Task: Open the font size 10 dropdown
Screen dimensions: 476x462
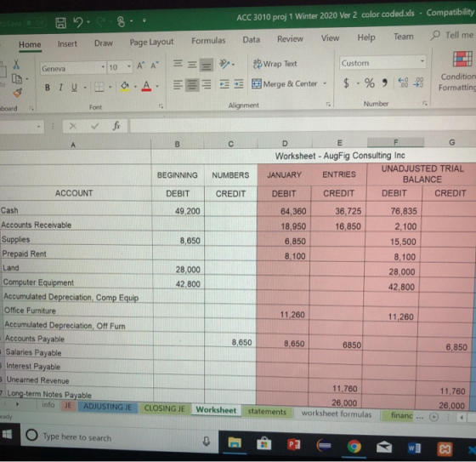Action: (x=129, y=66)
